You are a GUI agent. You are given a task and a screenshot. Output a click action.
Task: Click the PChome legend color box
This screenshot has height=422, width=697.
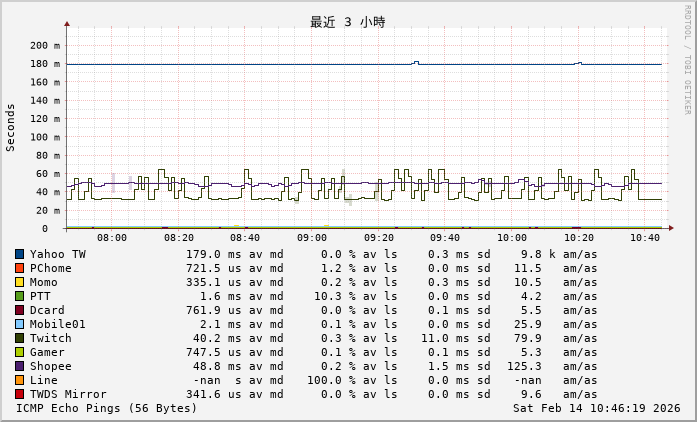[19, 268]
